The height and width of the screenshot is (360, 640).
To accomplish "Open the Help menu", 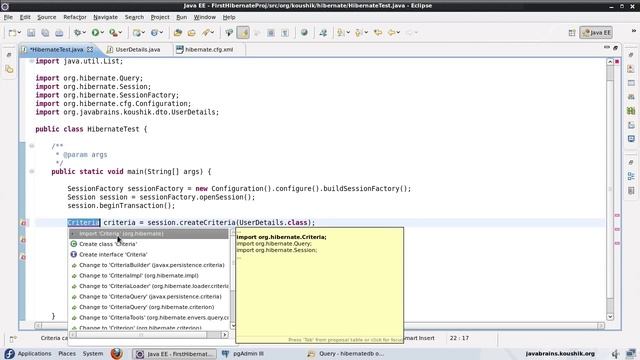I will click(229, 17).
